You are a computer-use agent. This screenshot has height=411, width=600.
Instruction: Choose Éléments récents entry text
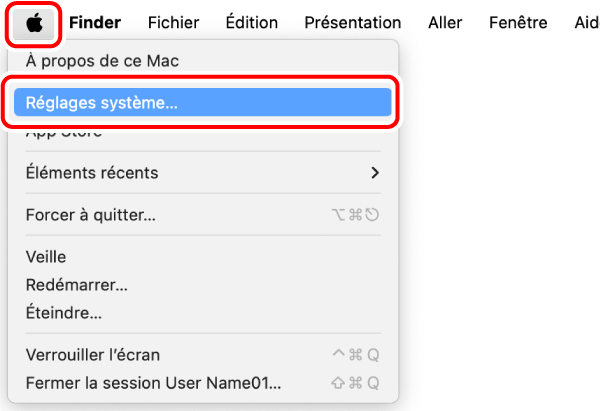92,173
